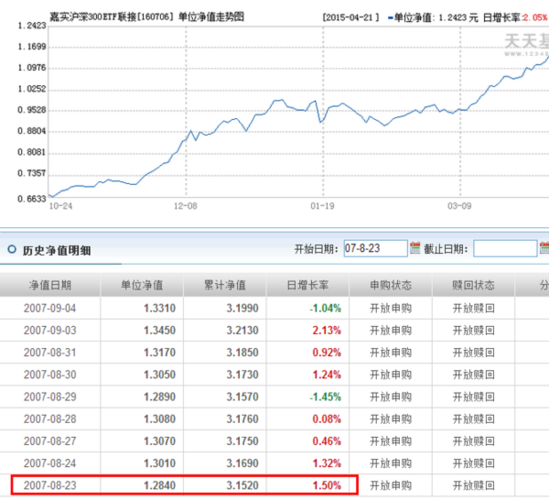The image size is (549, 500).
Task: Click unit net value 1.2890
Action: click(160, 397)
